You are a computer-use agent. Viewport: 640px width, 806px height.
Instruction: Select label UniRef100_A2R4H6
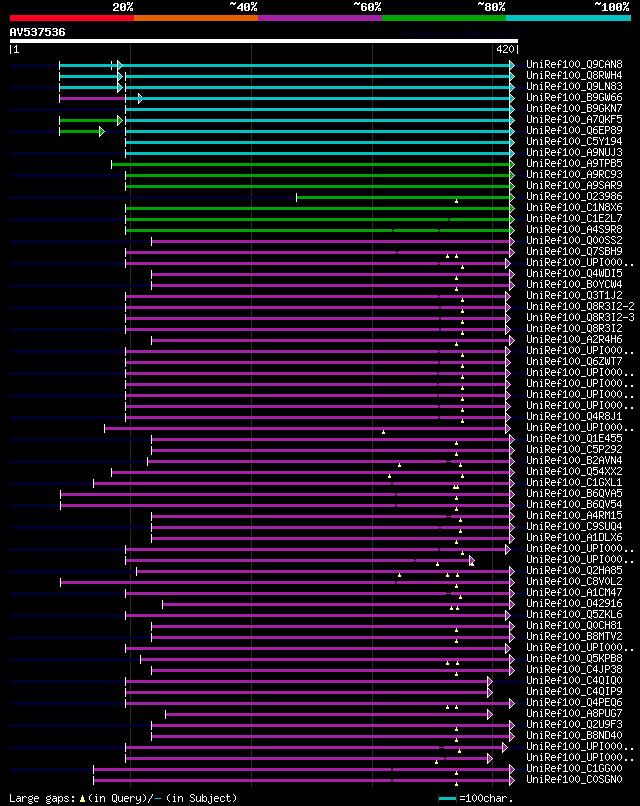[x=574, y=340]
